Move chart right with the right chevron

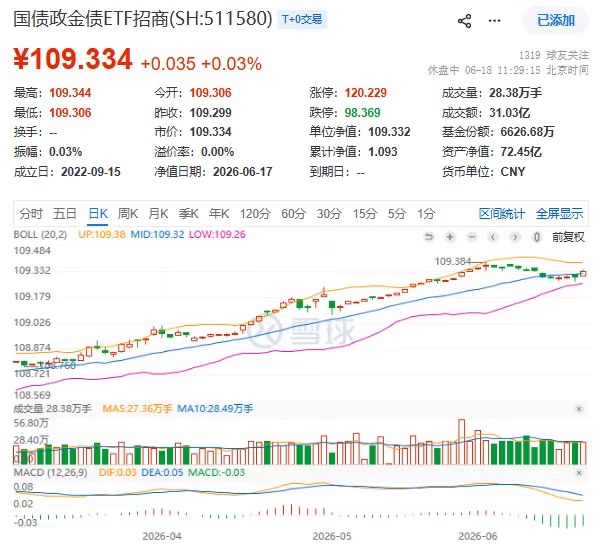pos(515,237)
